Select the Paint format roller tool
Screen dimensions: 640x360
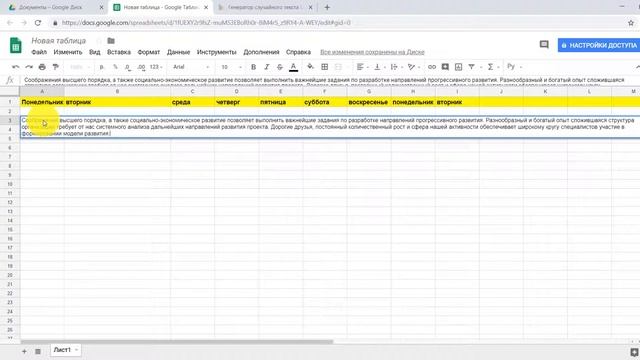(55, 67)
